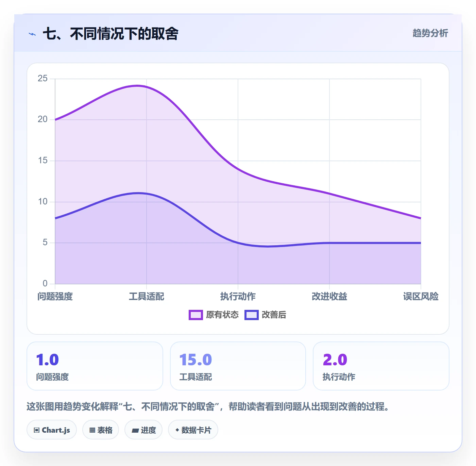Click the 2.0 value in the stat card
The width and height of the screenshot is (476, 466).
point(335,360)
